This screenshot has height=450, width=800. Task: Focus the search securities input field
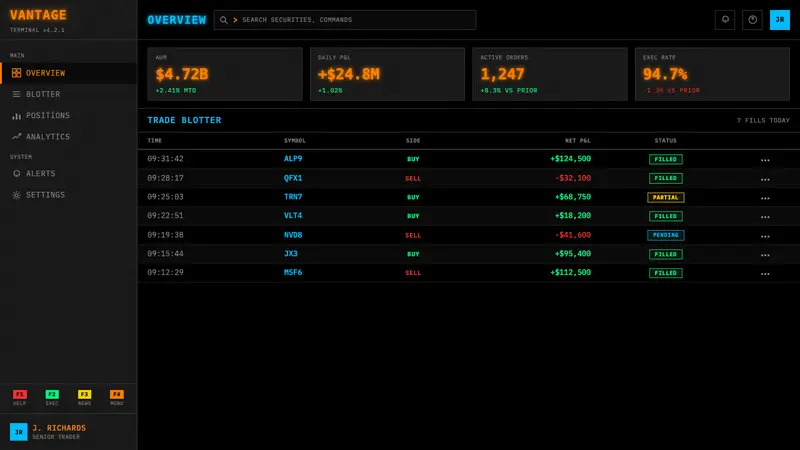[345, 20]
